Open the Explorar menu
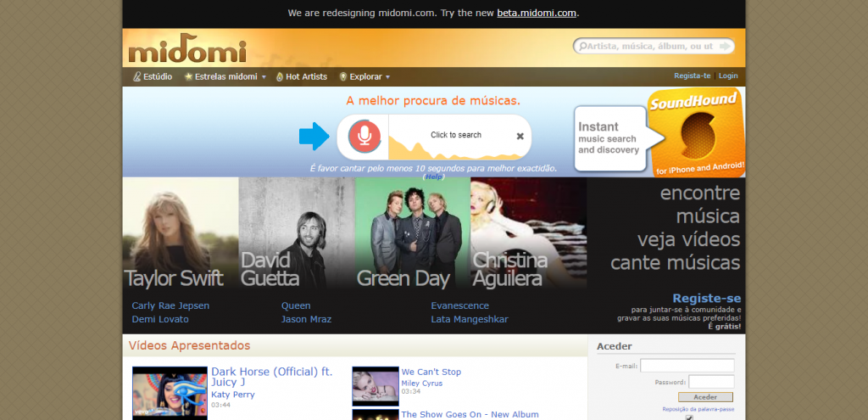868x420 pixels. (x=366, y=77)
